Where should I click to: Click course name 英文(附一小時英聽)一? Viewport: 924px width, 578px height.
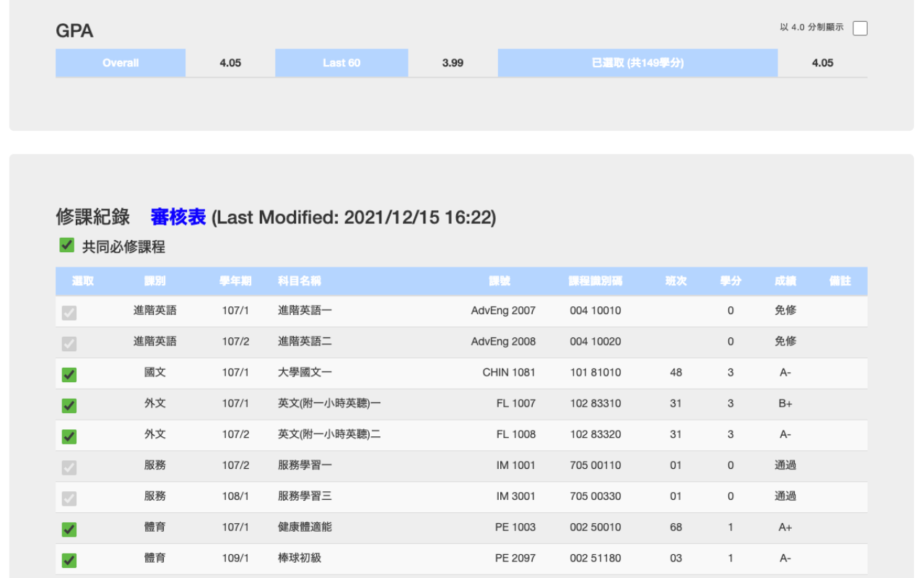tap(329, 403)
